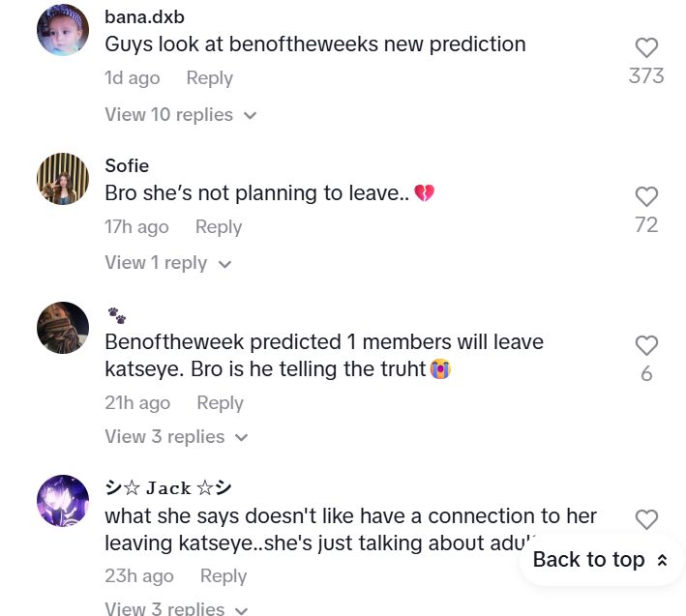
Task: Reply to Sofie's comment
Action: click(218, 227)
